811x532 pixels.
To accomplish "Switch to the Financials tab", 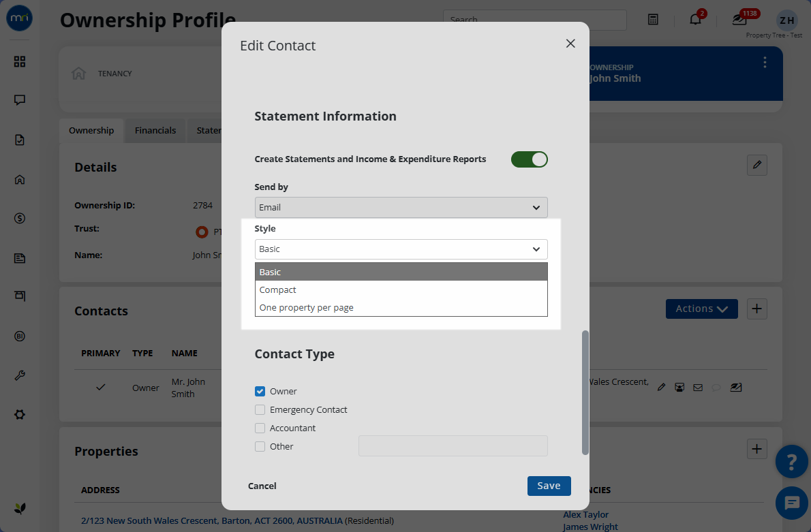I will coord(155,130).
